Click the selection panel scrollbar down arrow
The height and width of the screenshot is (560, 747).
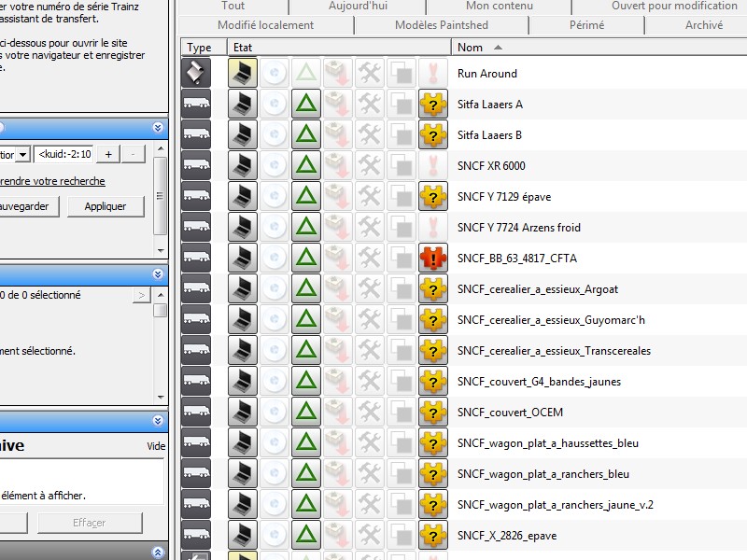click(161, 397)
